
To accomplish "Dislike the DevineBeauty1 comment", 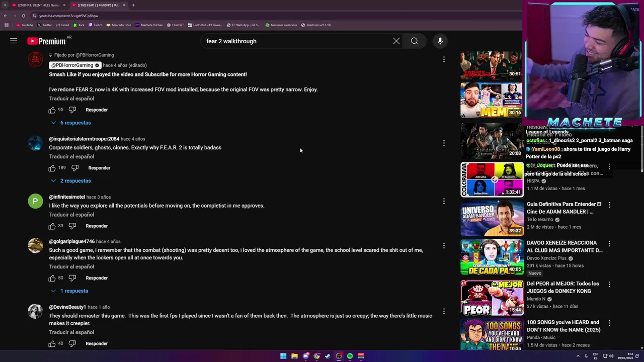I will pos(72,343).
